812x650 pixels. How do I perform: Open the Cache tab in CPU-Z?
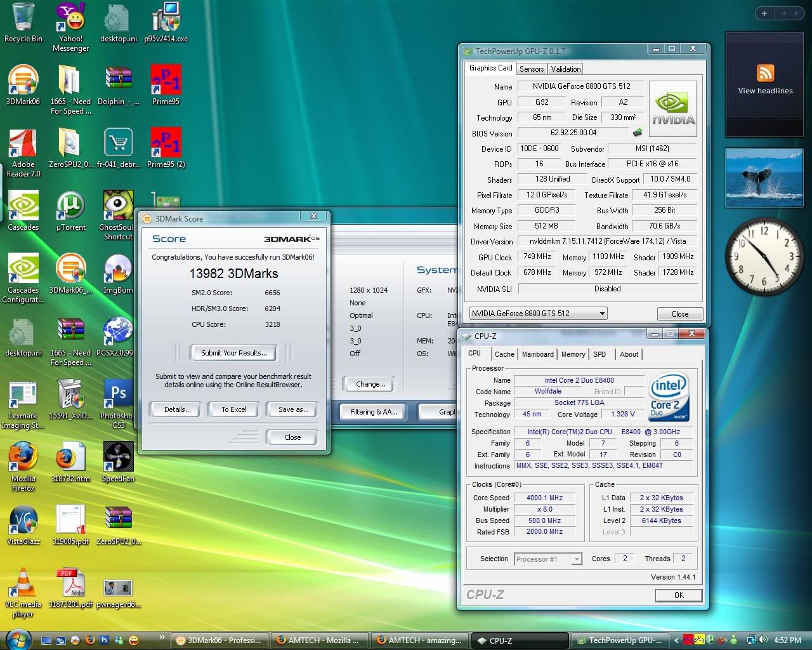[504, 354]
